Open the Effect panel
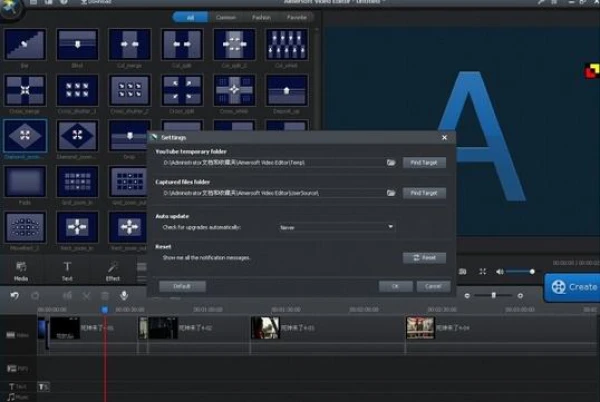Image resolution: width=600 pixels, height=402 pixels. coord(113,271)
